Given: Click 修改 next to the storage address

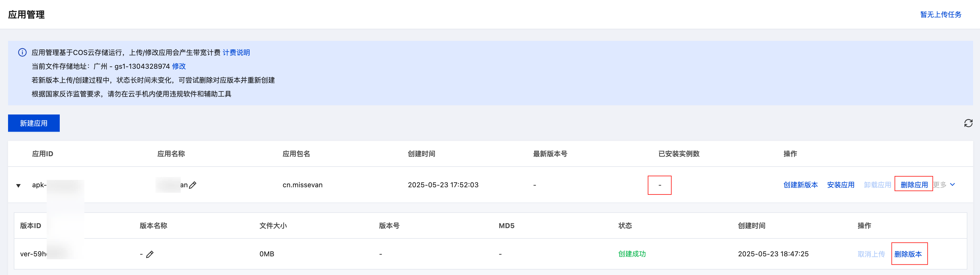Looking at the screenshot, I should [x=179, y=66].
